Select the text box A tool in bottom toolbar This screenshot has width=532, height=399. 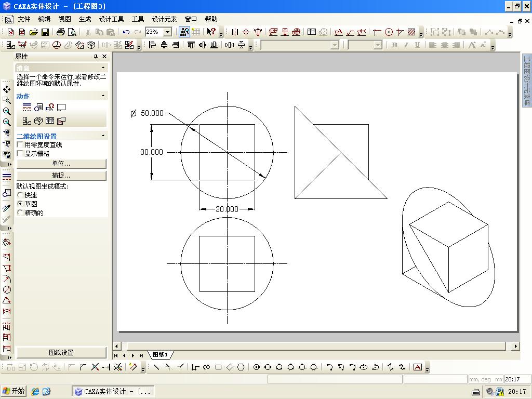(x=418, y=367)
